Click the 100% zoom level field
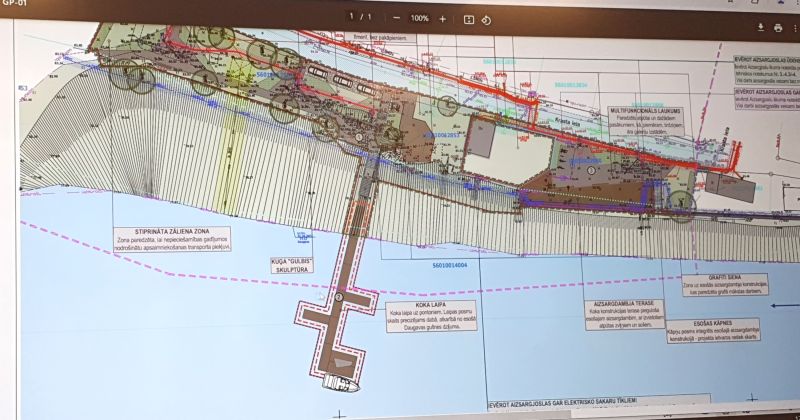800x420 pixels. pyautogui.click(x=420, y=18)
